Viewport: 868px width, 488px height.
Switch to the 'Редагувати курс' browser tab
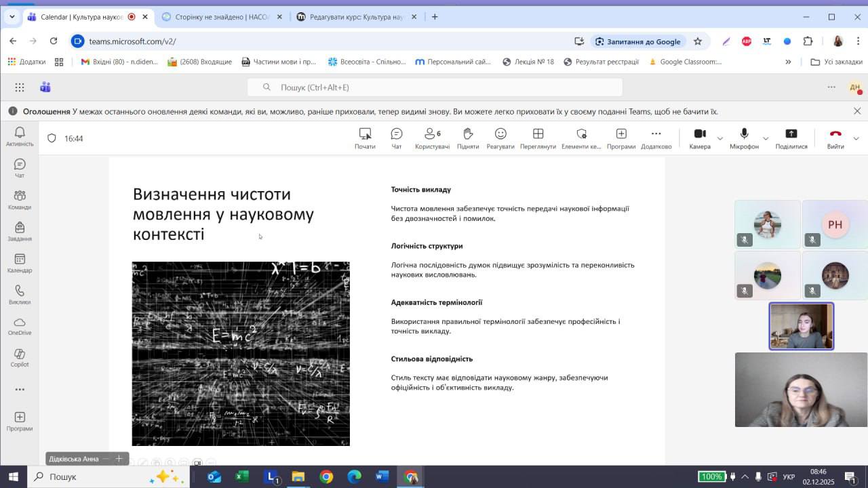click(356, 17)
